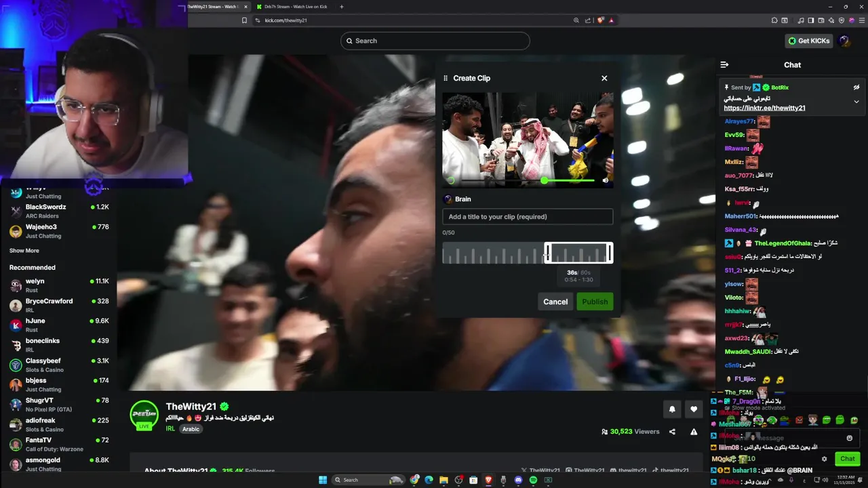Screen dimensions: 868x488
Task: Open the Brave Wallet icon
Action: click(x=821, y=20)
